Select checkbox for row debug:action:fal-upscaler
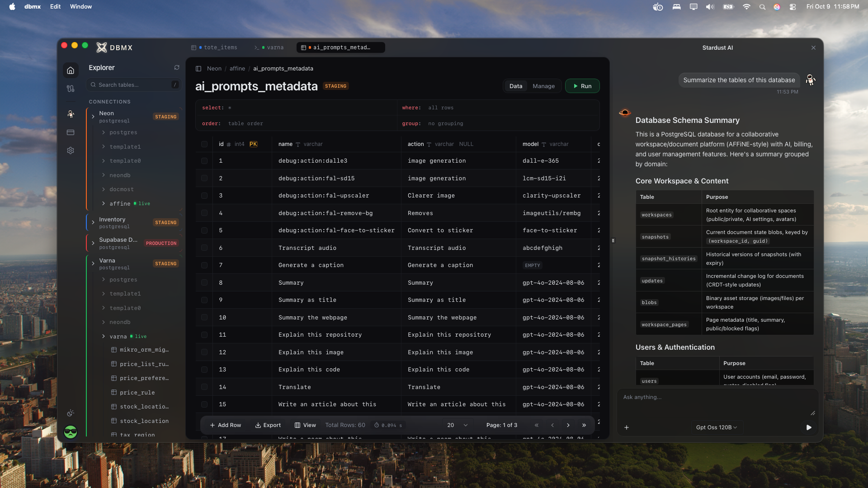The image size is (868, 488). pyautogui.click(x=204, y=196)
